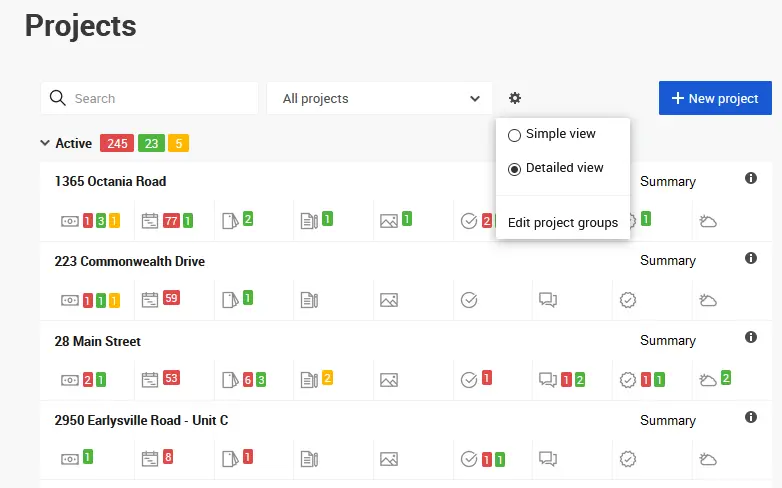Select the Detailed view radio option

(514, 168)
